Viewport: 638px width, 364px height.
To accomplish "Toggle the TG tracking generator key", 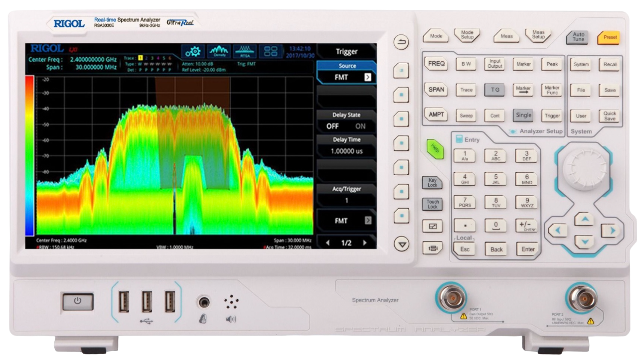I will [495, 90].
